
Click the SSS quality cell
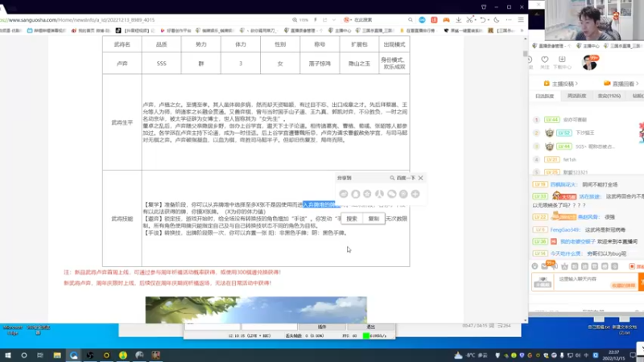[162, 64]
